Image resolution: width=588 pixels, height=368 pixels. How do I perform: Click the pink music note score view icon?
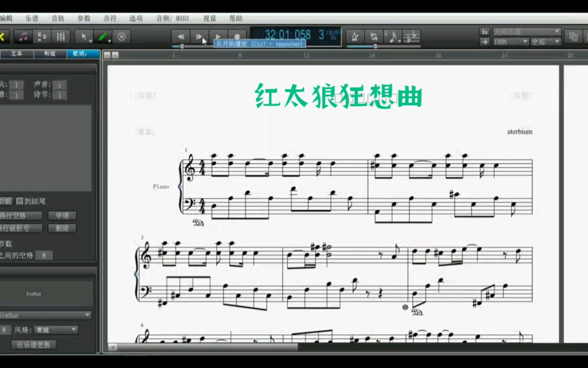[x=23, y=36]
